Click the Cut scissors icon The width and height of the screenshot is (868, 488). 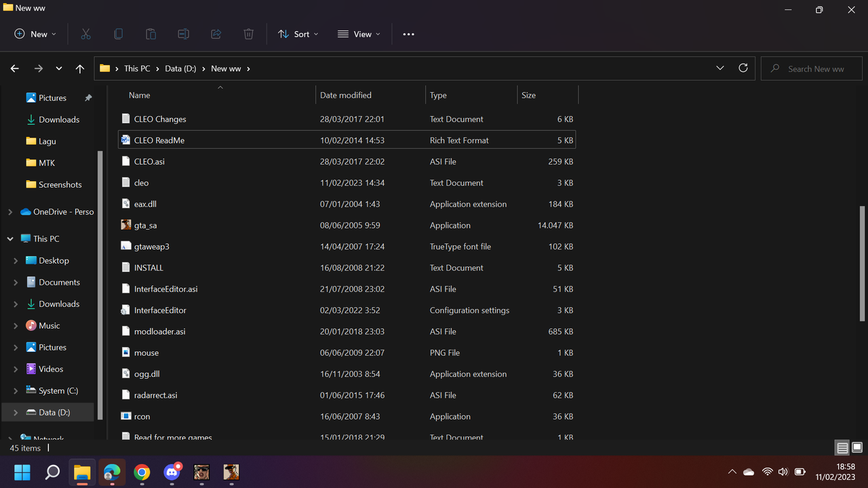tap(85, 34)
